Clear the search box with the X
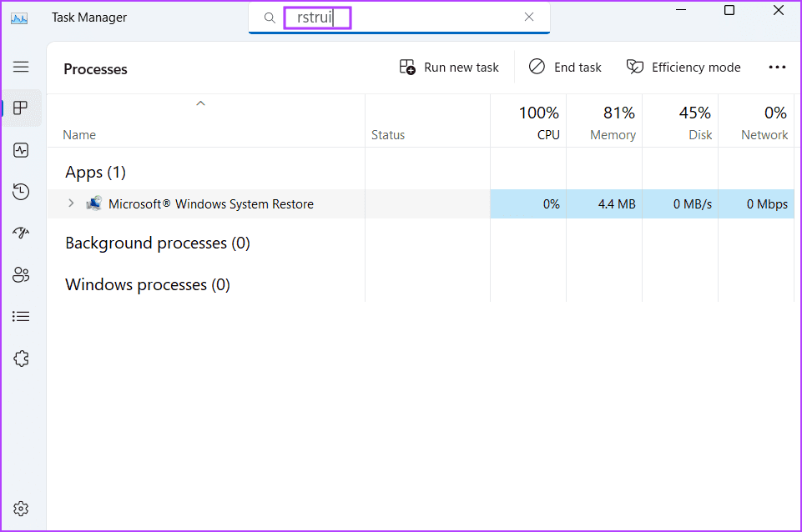802x532 pixels. coord(529,17)
